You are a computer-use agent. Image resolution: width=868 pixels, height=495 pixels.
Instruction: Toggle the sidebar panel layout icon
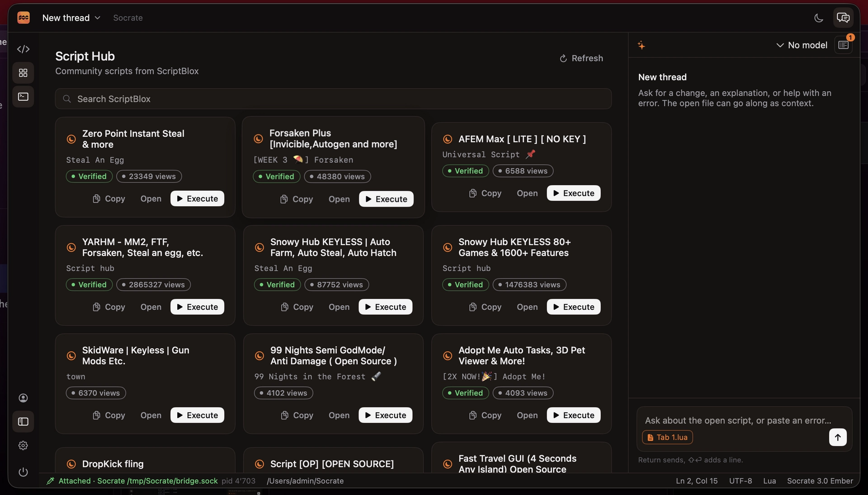[x=23, y=421]
